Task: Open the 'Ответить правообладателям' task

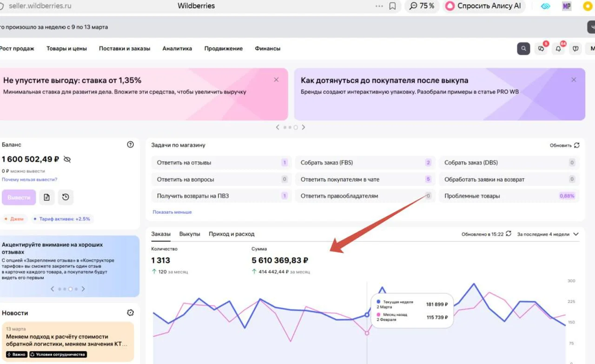Action: [x=365, y=196]
